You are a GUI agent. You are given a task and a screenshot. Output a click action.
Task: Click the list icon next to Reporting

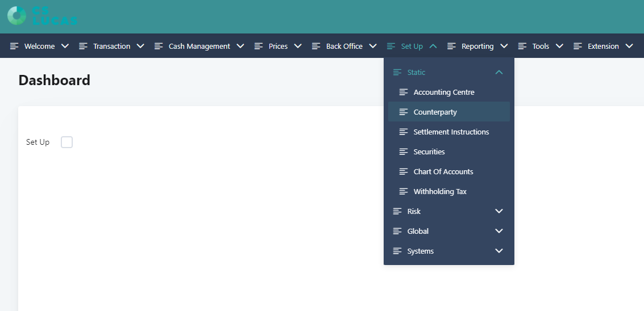tap(451, 46)
